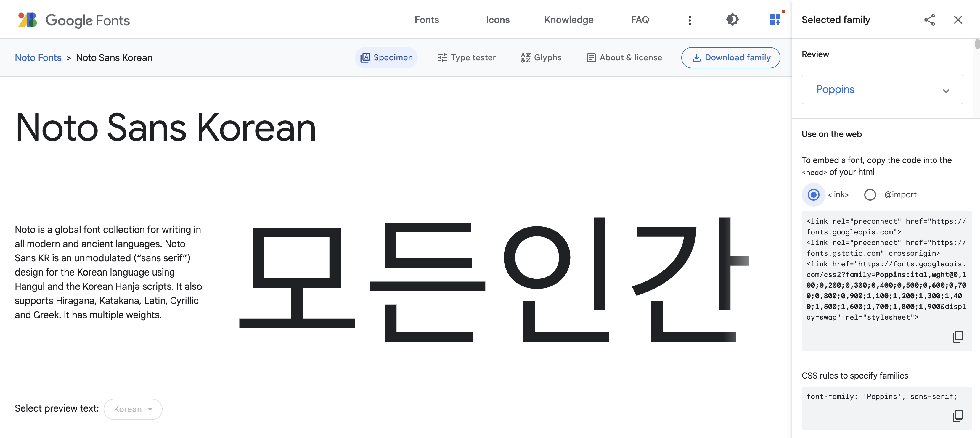Follow the Noto Fonts breadcrumb link

38,58
